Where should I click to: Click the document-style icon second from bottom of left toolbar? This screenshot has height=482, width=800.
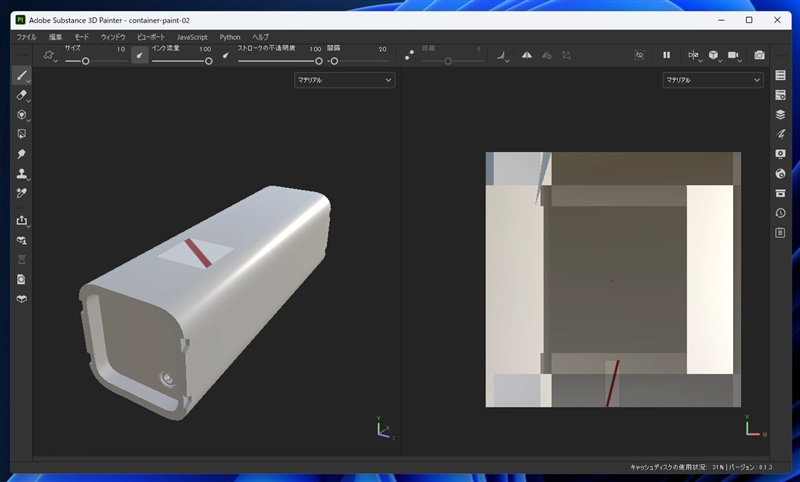[21, 280]
